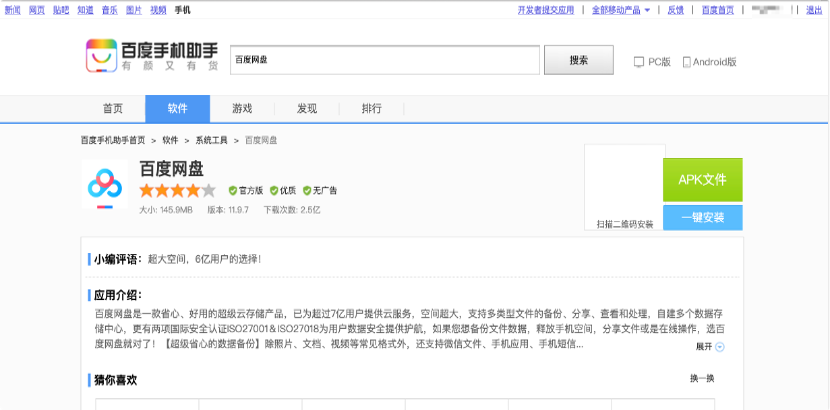This screenshot has width=830, height=410.
Task: Click the 大小: 145.9MB text
Action: point(166,210)
